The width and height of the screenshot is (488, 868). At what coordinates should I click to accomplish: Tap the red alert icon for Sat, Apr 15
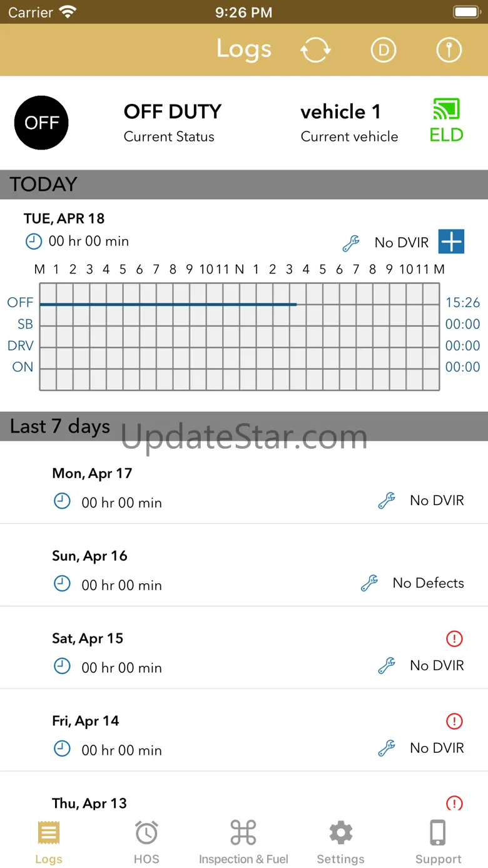click(454, 638)
